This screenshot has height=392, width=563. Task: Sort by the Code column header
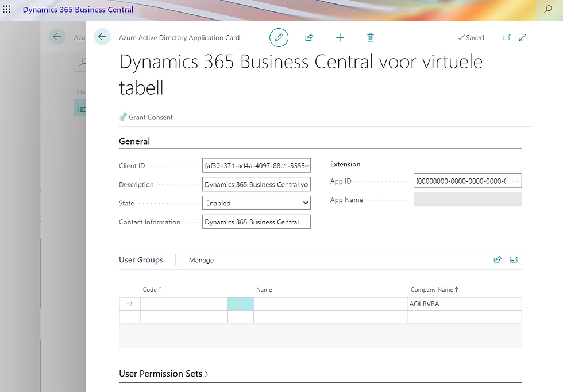152,289
